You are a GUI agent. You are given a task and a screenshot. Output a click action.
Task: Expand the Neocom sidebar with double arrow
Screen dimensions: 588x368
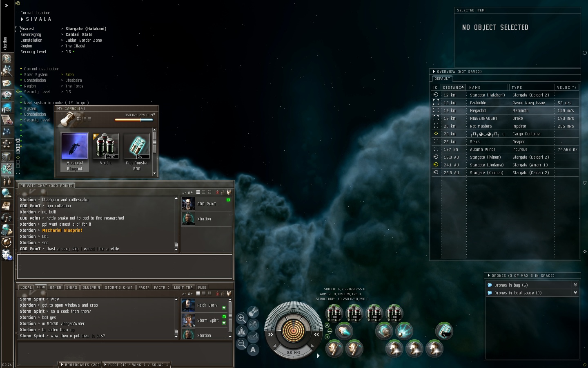pyautogui.click(x=7, y=5)
